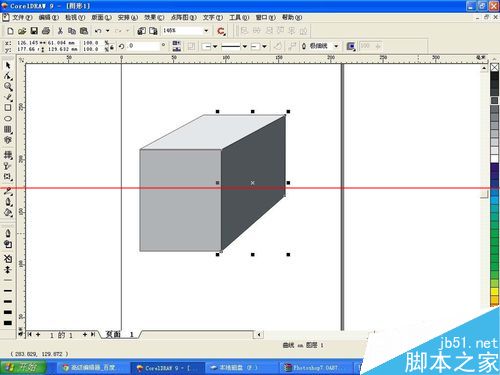Select the Eyedropper tool
The width and height of the screenshot is (500, 375).
[8, 191]
